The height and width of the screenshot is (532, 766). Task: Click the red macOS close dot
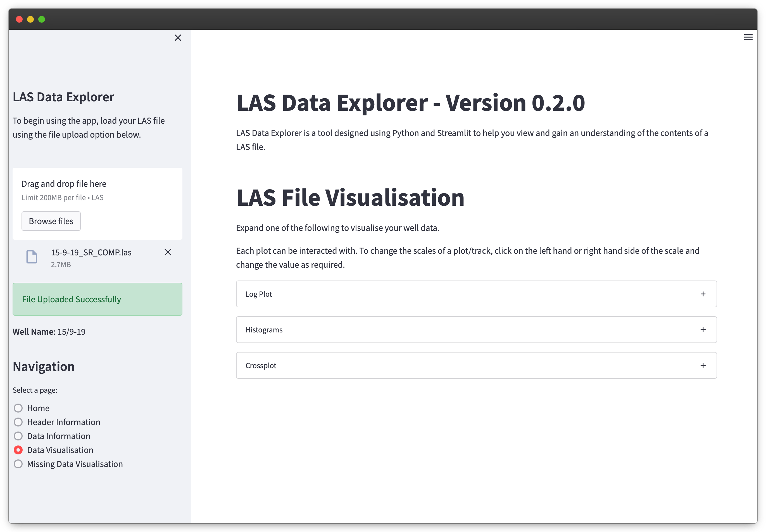pos(19,19)
